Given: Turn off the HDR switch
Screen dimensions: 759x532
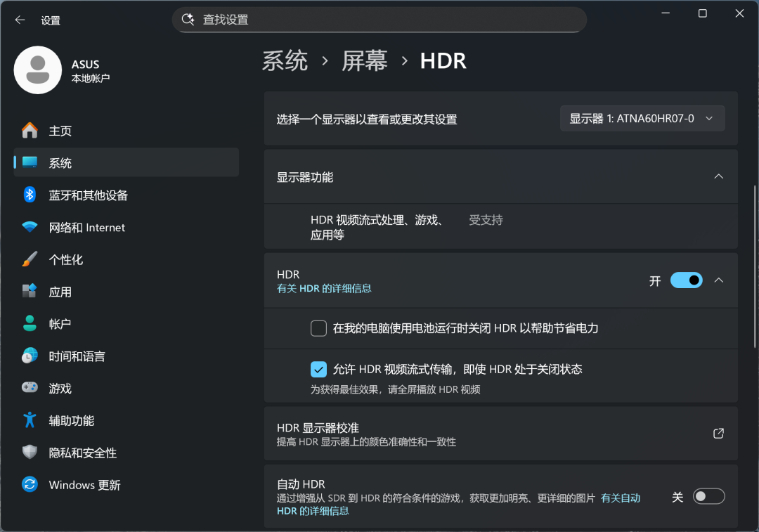Looking at the screenshot, I should [x=687, y=280].
